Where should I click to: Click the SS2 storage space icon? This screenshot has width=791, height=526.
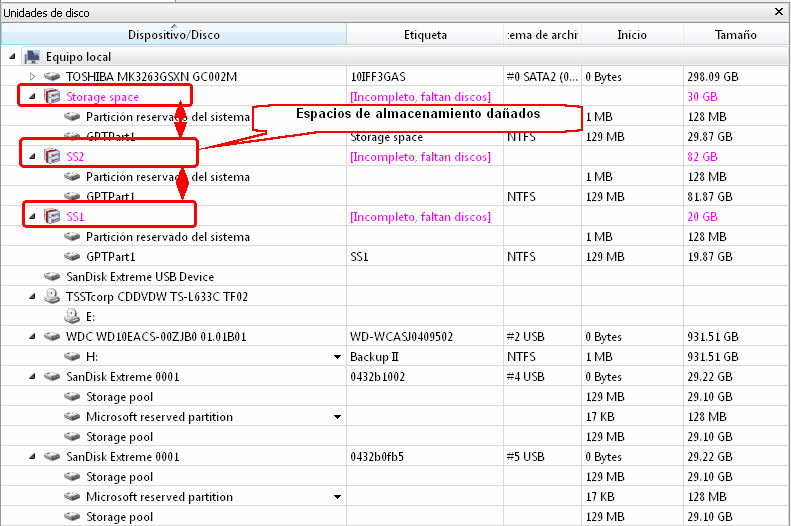click(52, 156)
